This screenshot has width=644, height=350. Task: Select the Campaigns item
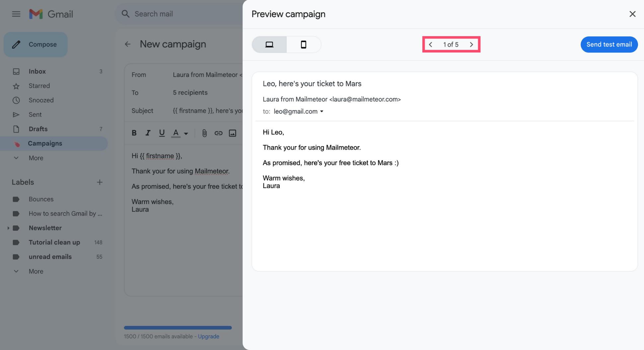(54, 143)
